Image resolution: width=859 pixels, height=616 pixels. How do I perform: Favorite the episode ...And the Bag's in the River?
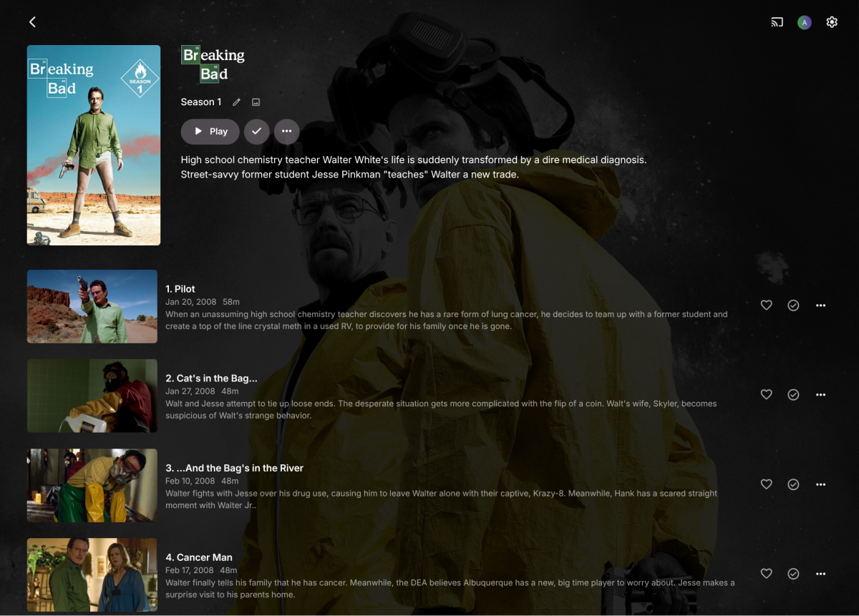[766, 484]
